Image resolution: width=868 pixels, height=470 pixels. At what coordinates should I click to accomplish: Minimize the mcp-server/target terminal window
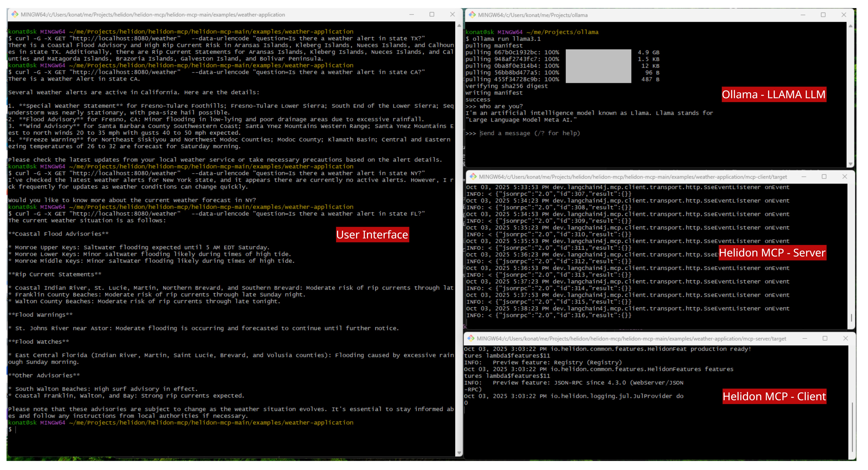click(805, 338)
